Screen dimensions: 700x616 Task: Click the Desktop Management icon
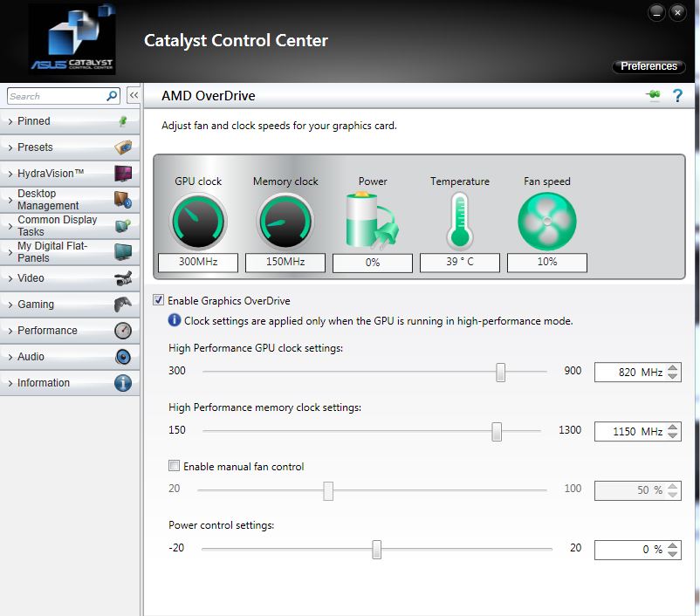pos(123,200)
